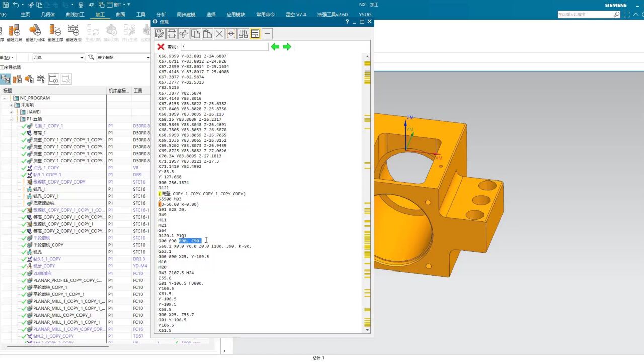This screenshot has width=644, height=362.
Task: Select the 钻9_1_COPY_1 operation
Action: point(47,175)
